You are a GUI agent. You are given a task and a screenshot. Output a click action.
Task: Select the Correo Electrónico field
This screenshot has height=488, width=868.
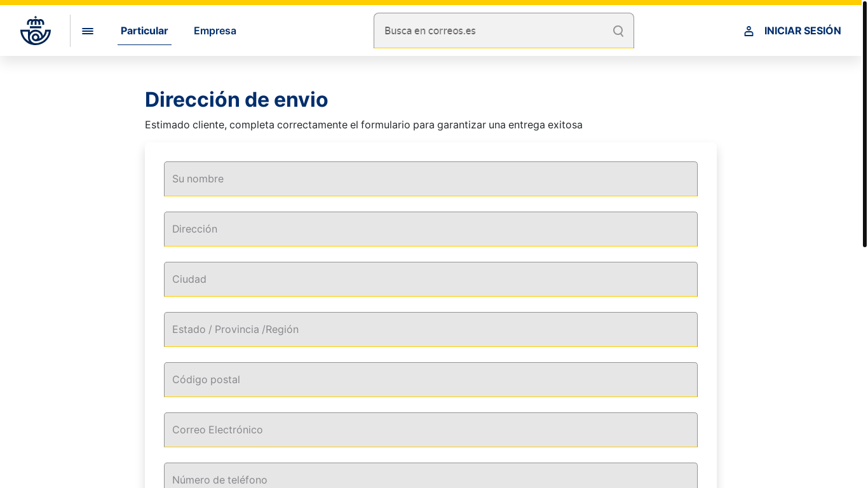click(x=431, y=430)
